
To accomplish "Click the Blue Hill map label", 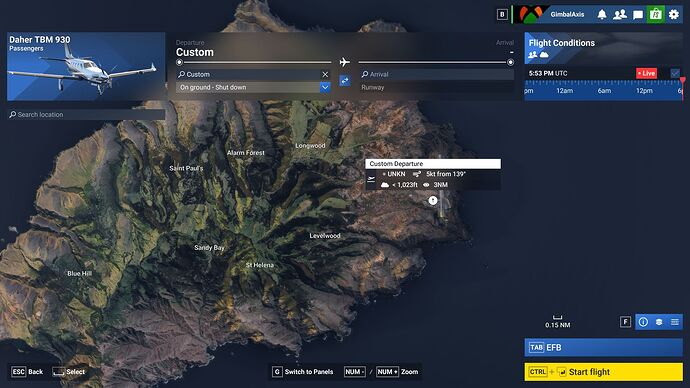I will (80, 274).
